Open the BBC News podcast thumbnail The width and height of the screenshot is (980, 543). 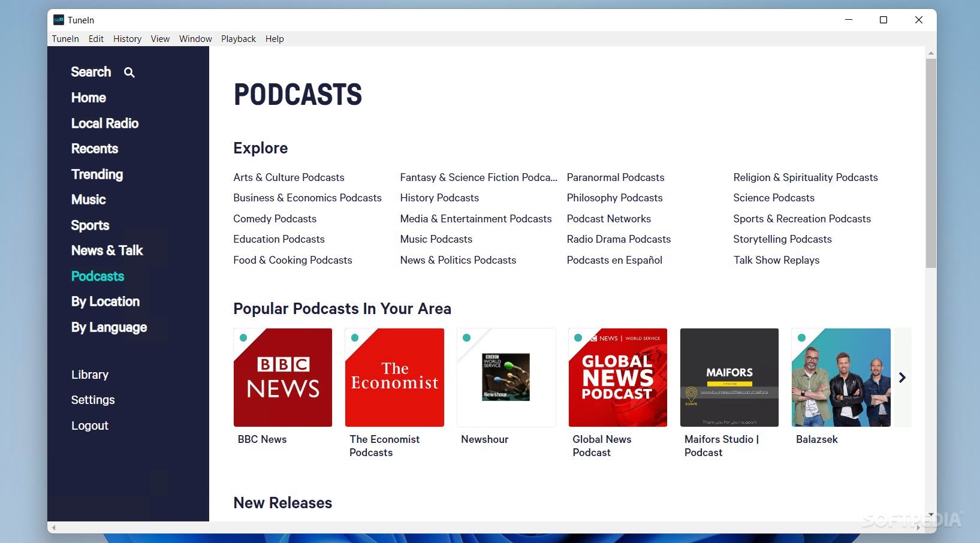tap(283, 378)
